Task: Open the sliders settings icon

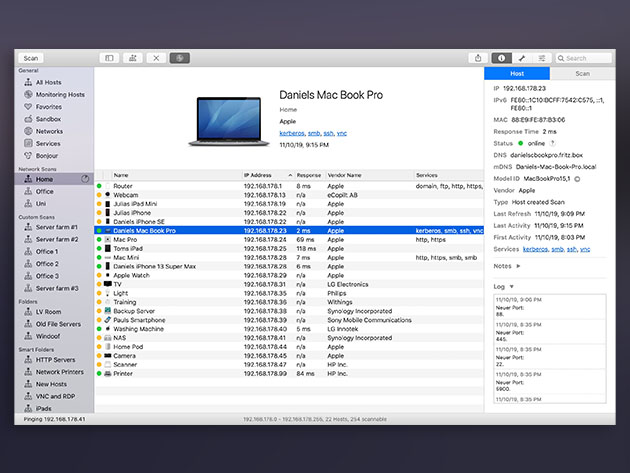Action: pos(542,58)
